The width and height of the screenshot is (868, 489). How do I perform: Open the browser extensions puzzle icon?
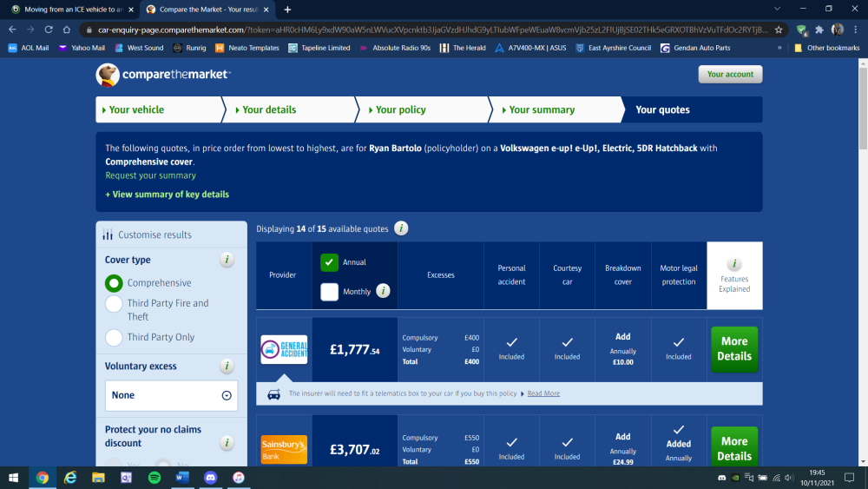pos(819,30)
